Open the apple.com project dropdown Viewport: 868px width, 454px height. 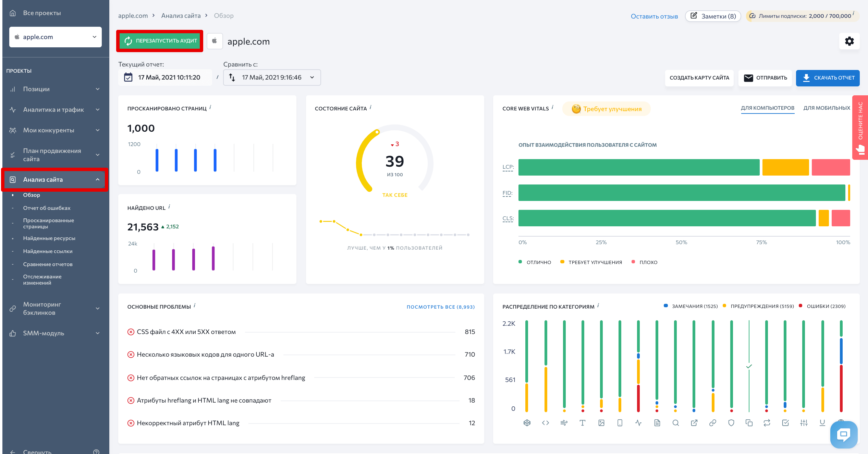pos(56,37)
